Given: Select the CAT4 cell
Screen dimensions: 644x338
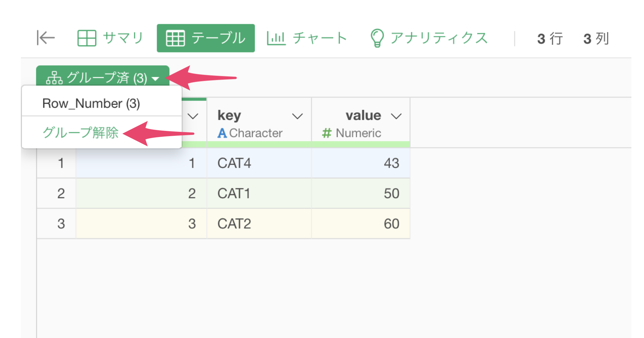Looking at the screenshot, I should (234, 163).
